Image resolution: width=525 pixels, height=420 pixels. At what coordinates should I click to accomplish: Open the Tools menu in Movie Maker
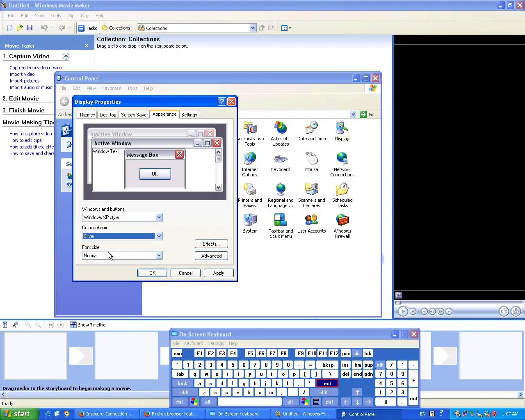coord(56,16)
